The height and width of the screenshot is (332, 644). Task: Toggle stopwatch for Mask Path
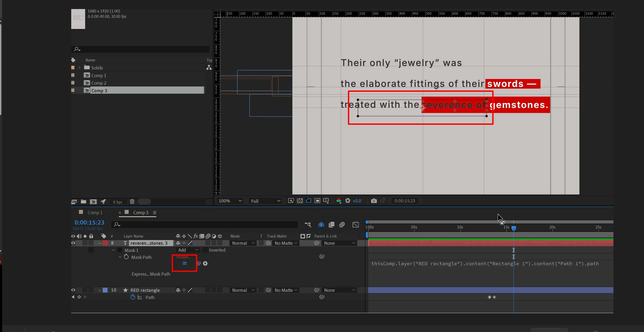(126, 257)
